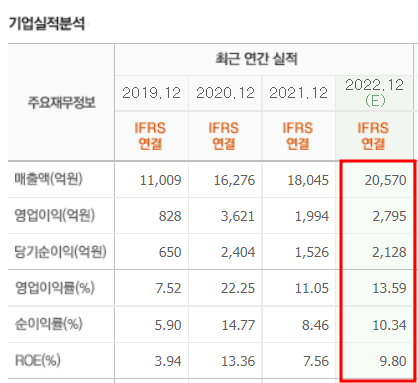The width and height of the screenshot is (418, 383).
Task: Click the 매출액(억원) row label
Action: coord(48,179)
